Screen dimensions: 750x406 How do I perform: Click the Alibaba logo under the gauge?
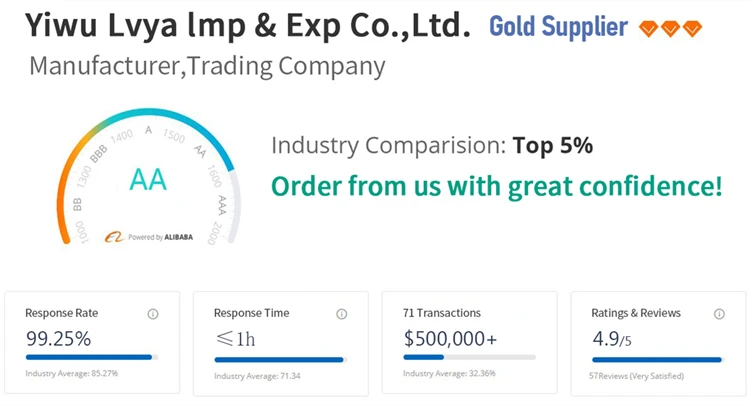[x=114, y=237]
